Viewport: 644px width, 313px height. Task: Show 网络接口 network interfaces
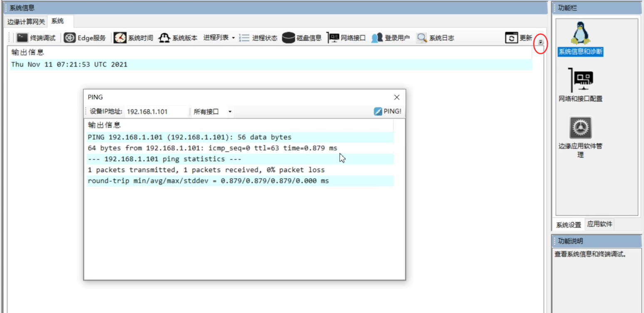(347, 38)
